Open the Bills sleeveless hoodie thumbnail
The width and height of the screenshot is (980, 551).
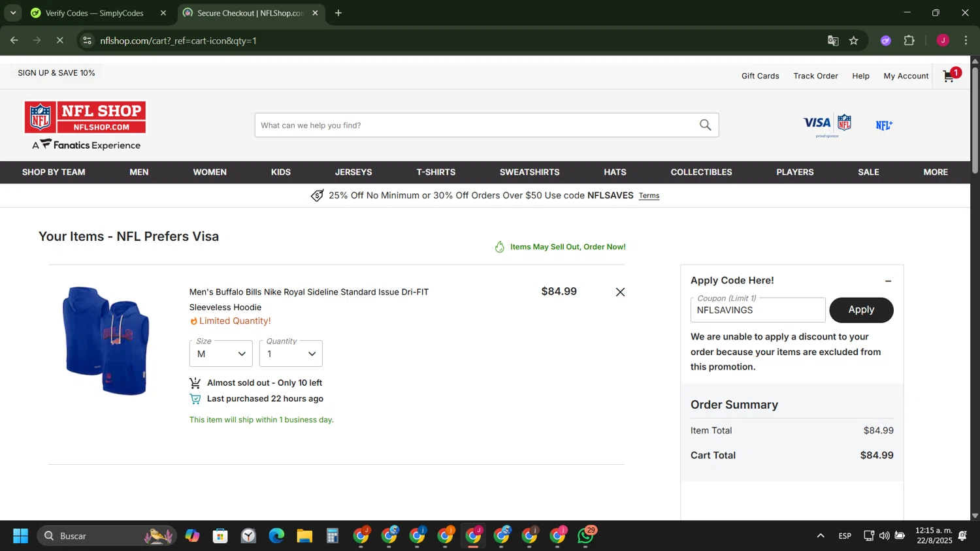pyautogui.click(x=106, y=340)
